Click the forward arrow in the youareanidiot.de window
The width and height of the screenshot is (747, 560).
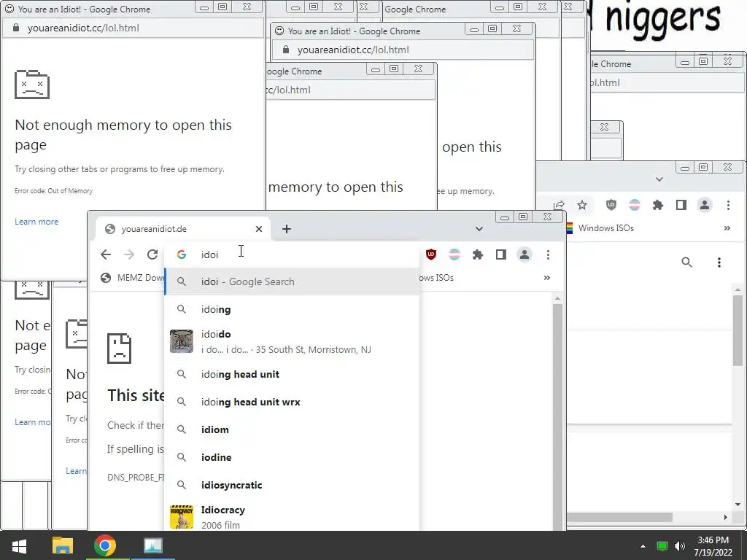click(128, 254)
